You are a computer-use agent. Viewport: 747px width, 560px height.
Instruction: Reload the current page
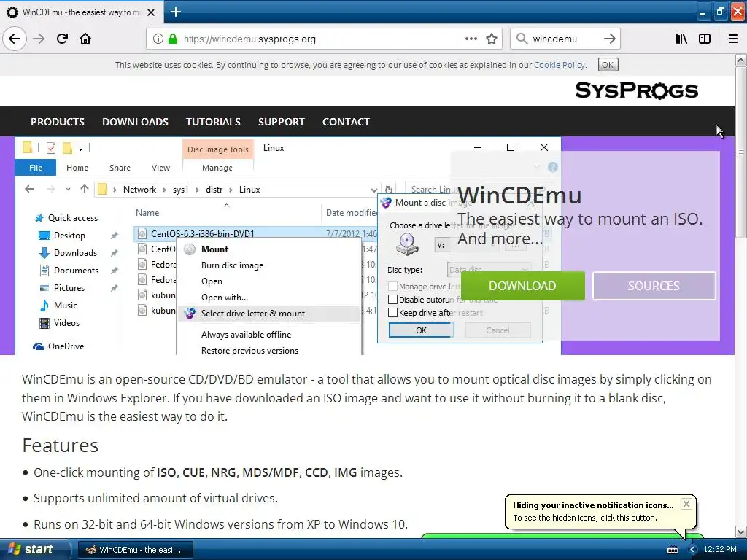[62, 39]
